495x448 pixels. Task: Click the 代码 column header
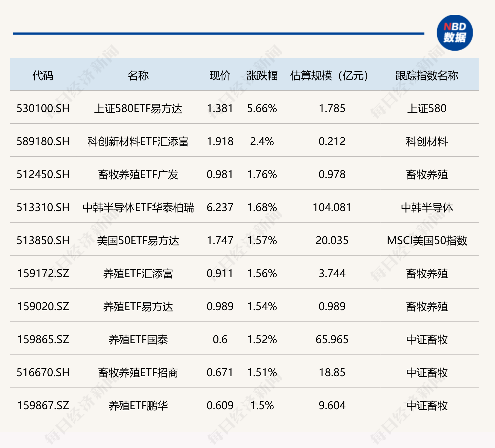pyautogui.click(x=43, y=76)
